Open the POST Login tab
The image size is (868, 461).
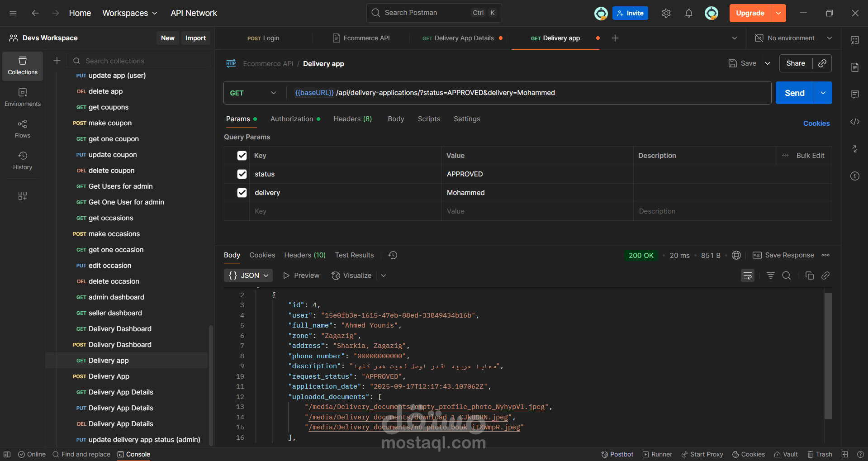263,38
